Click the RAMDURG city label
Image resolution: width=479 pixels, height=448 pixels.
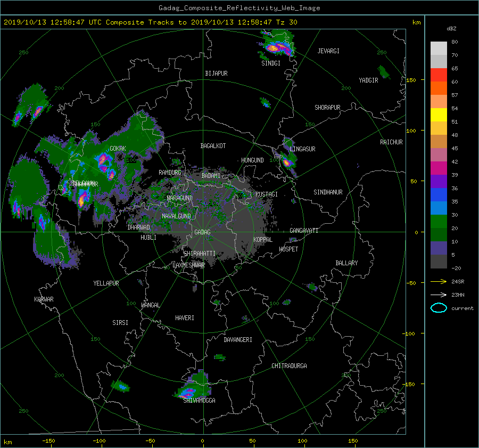coord(170,173)
